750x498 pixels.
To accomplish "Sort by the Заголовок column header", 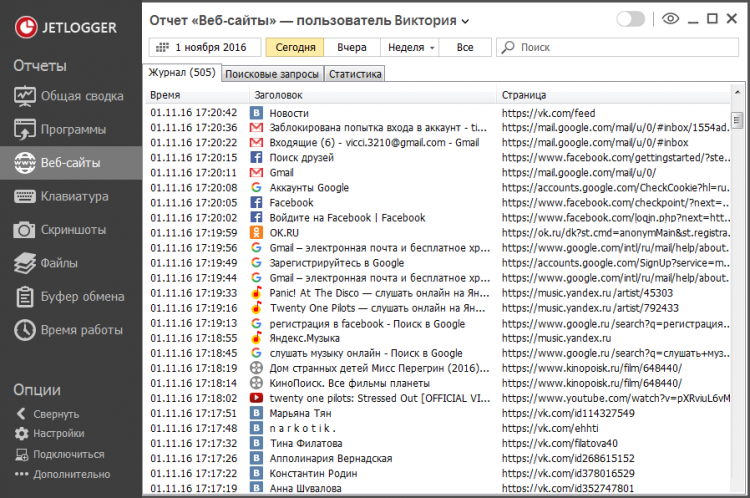I will pos(373,95).
